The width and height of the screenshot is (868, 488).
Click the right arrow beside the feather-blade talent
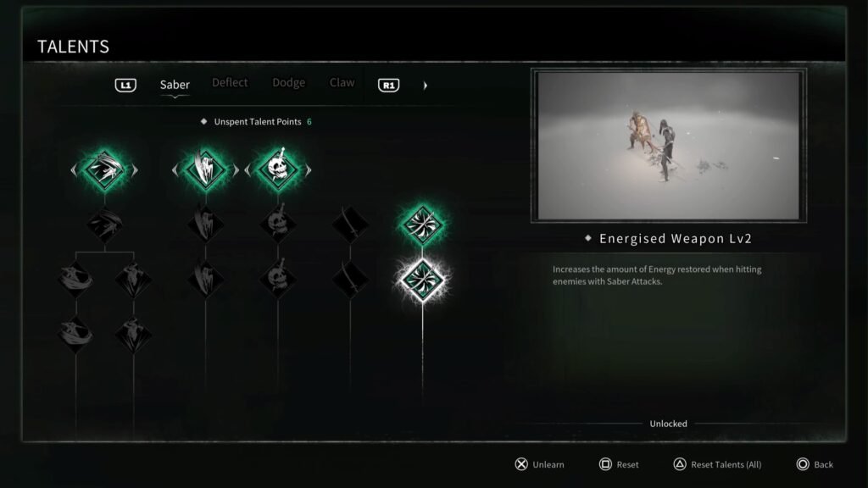click(x=236, y=170)
